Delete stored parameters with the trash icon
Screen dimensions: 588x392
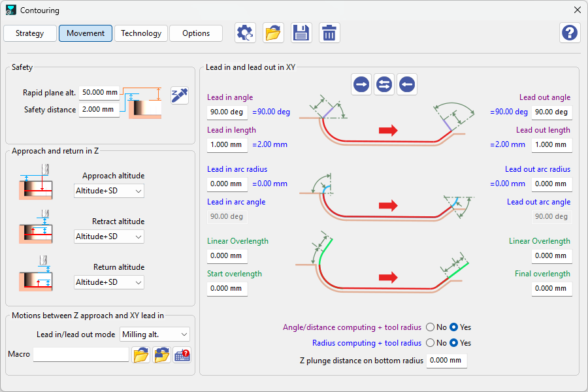(x=329, y=33)
